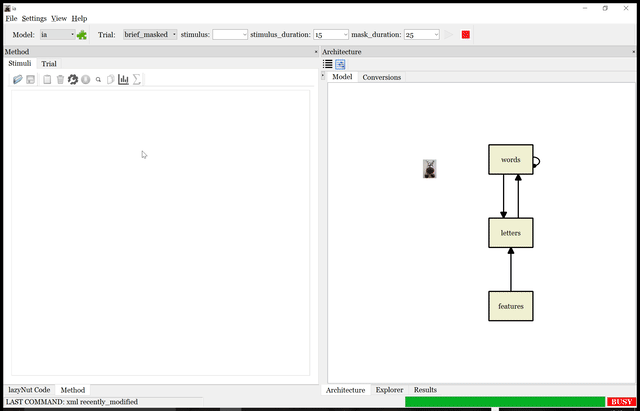The width and height of the screenshot is (640, 411).
Task: Click the green puzzle piece icon beside Model
Action: 82,35
